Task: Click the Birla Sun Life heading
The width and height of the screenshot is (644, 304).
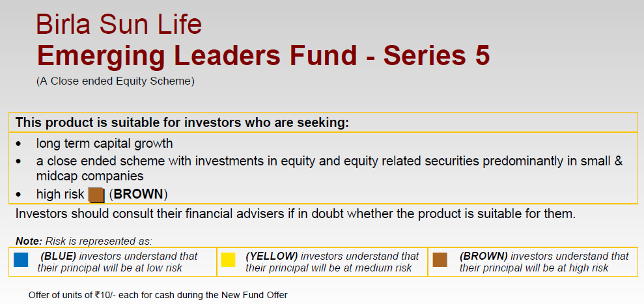Action: click(x=119, y=24)
